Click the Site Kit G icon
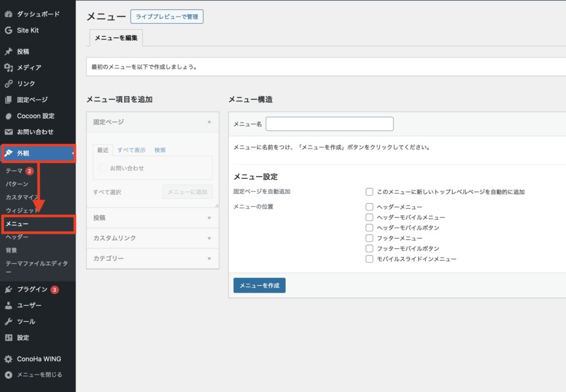This screenshot has height=392, width=566. 8,30
